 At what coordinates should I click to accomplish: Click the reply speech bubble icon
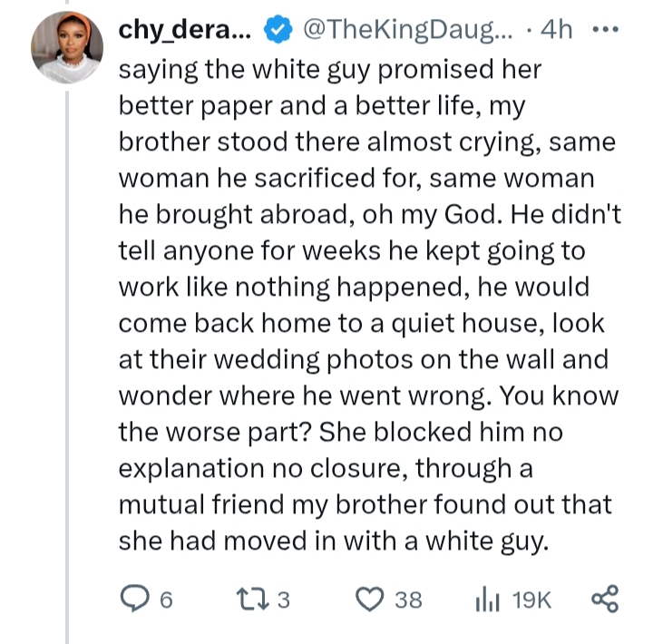134,598
